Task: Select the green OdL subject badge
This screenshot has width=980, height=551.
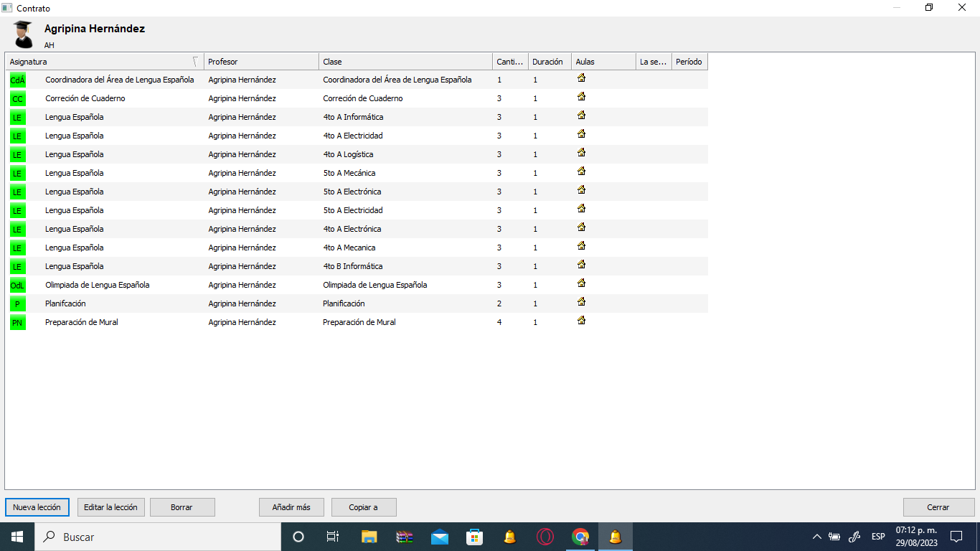Action: (x=17, y=286)
